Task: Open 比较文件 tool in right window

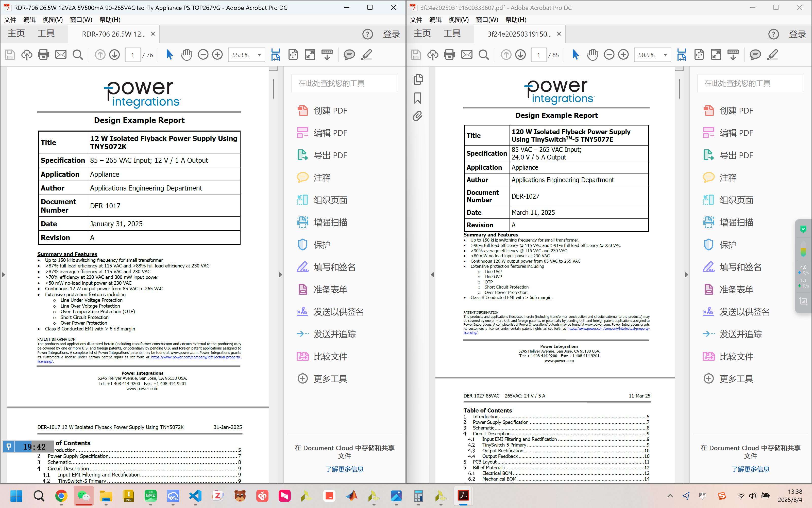Action: [728, 356]
